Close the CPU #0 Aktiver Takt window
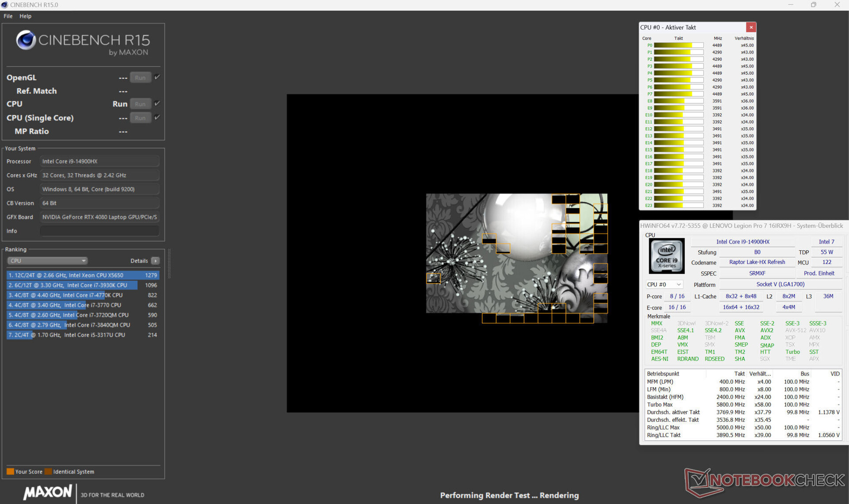This screenshot has width=849, height=504. (751, 27)
